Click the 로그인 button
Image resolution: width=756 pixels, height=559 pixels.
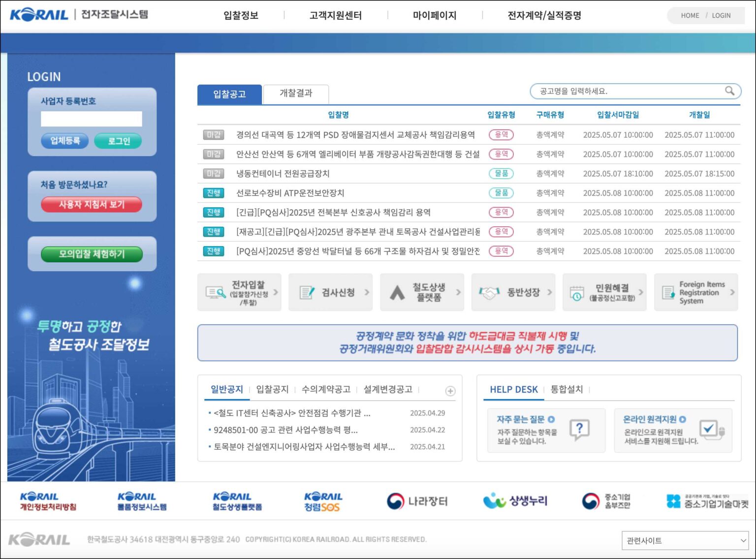(118, 140)
